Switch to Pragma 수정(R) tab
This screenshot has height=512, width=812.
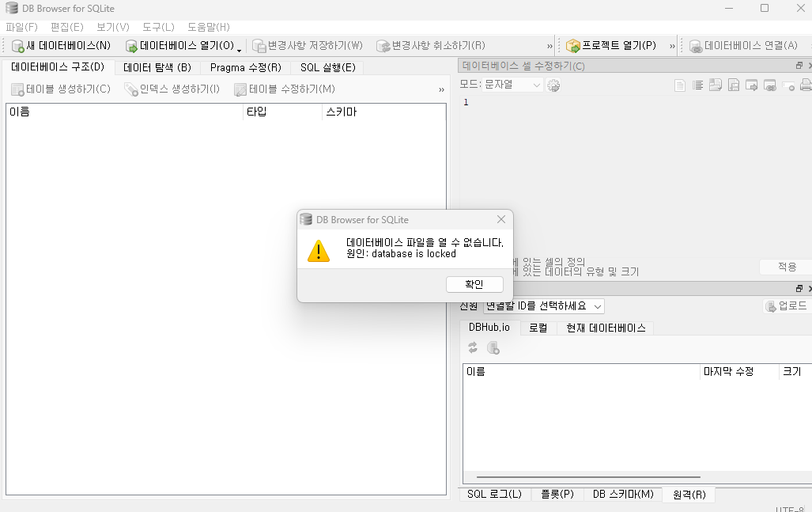[245, 67]
